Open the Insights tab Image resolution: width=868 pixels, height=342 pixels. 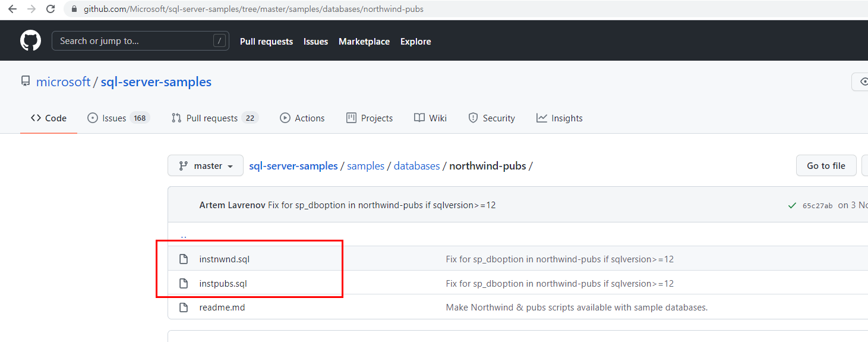559,118
